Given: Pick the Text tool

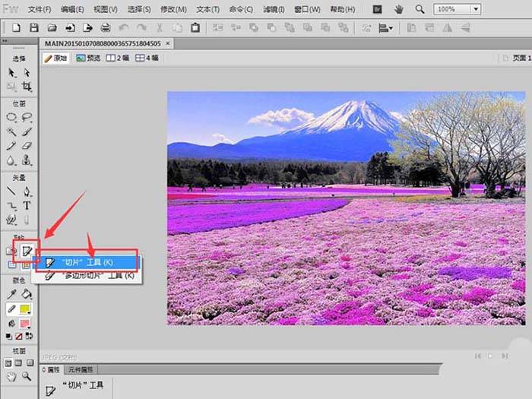Looking at the screenshot, I should [x=27, y=205].
